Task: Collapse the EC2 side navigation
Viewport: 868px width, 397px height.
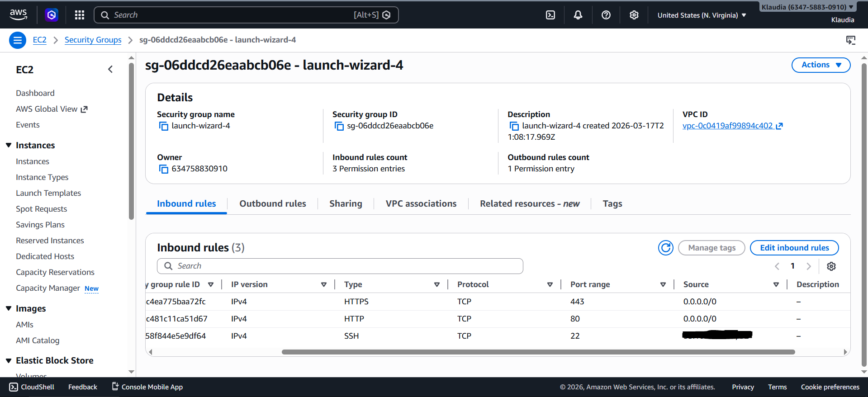Action: point(110,69)
